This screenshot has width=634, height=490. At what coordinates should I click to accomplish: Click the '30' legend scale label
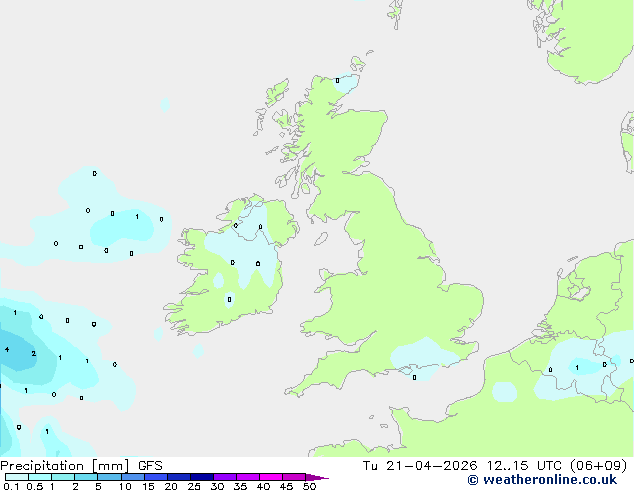click(x=217, y=486)
